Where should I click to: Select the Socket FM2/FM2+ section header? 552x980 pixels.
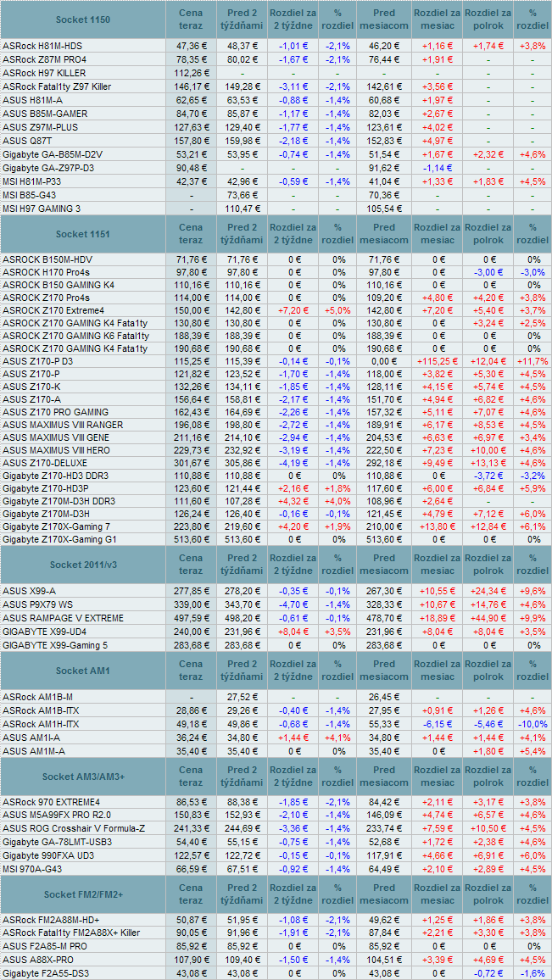click(83, 895)
